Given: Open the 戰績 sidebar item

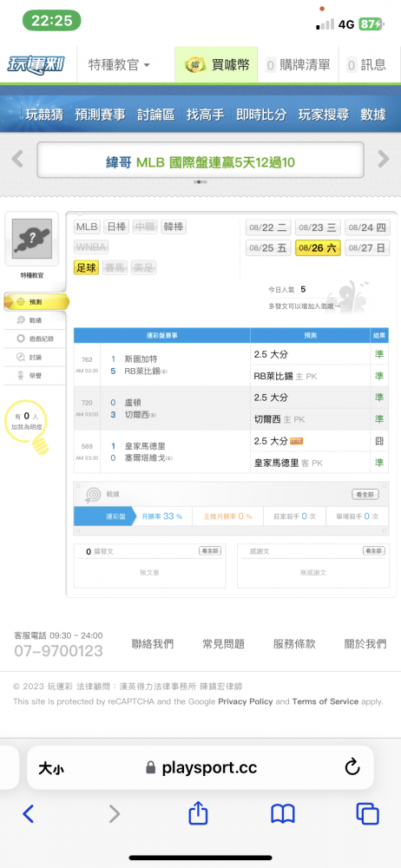Looking at the screenshot, I should pos(36,320).
